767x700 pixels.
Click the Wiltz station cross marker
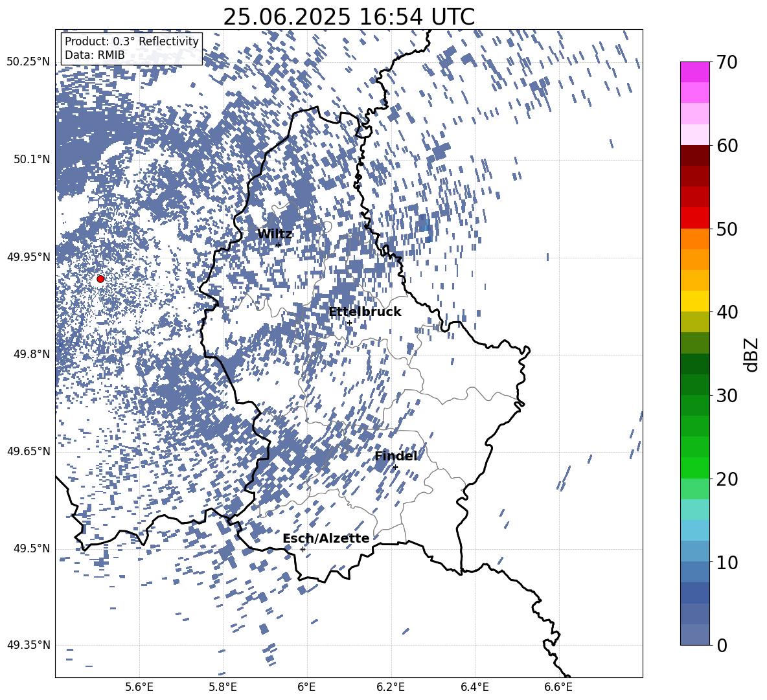coord(278,245)
